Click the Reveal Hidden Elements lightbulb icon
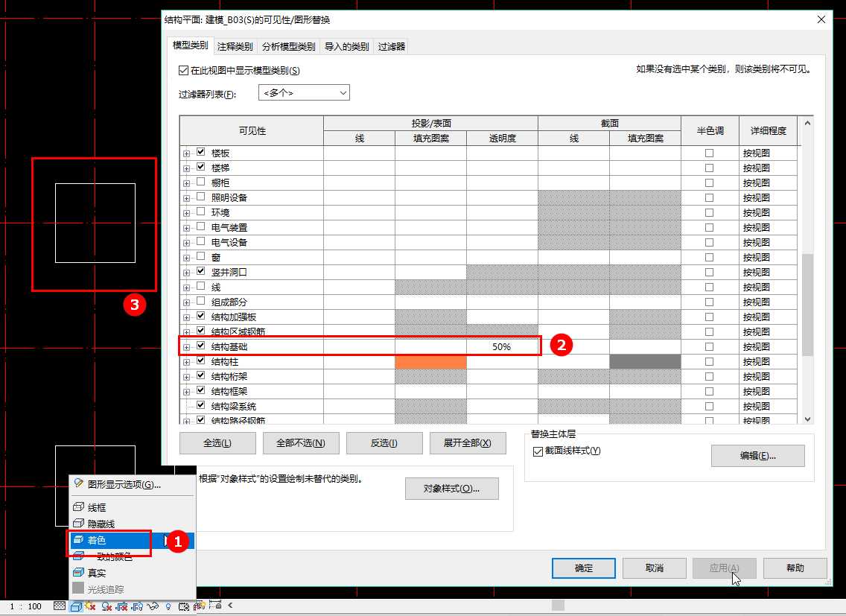Viewport: 846px width, 616px height. (x=168, y=606)
